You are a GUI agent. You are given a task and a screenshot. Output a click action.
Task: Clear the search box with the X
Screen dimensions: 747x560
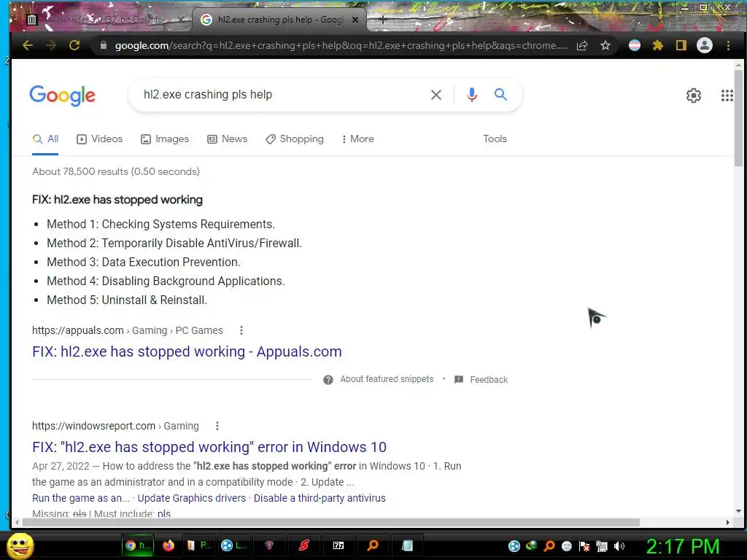[436, 95]
